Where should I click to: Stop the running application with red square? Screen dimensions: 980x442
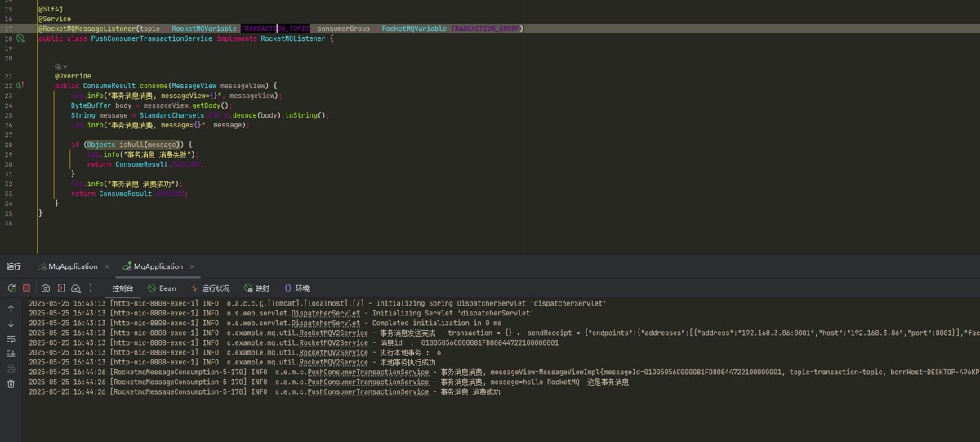coord(26,288)
